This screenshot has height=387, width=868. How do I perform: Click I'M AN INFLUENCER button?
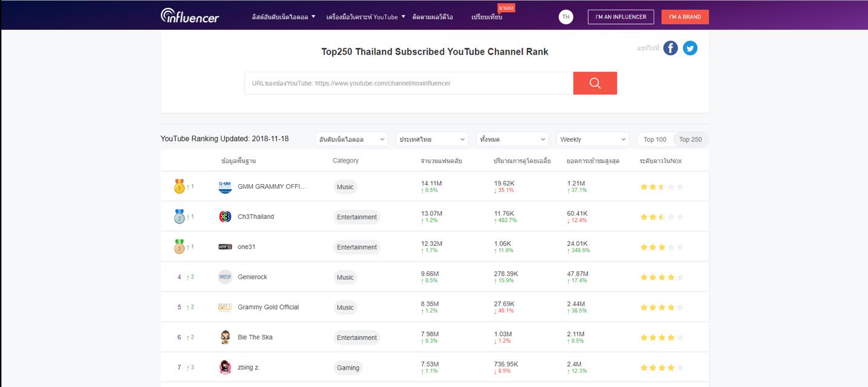(621, 17)
